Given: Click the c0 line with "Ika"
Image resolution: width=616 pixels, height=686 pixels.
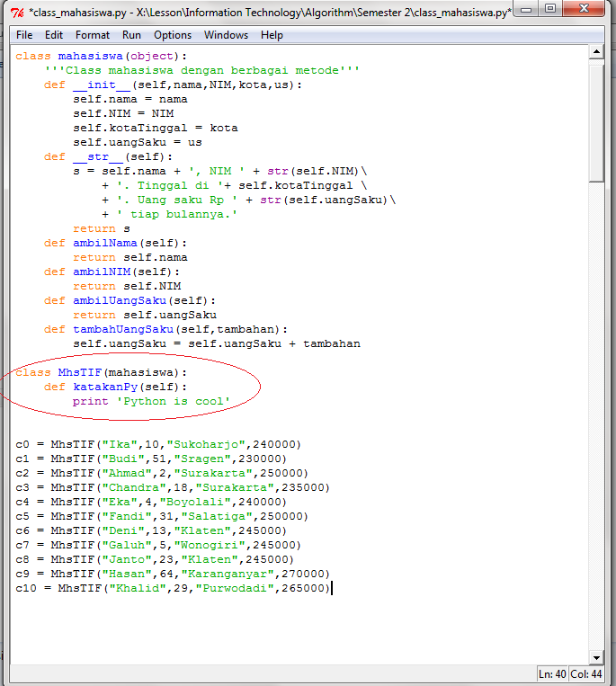Looking at the screenshot, I should pyautogui.click(x=158, y=444).
